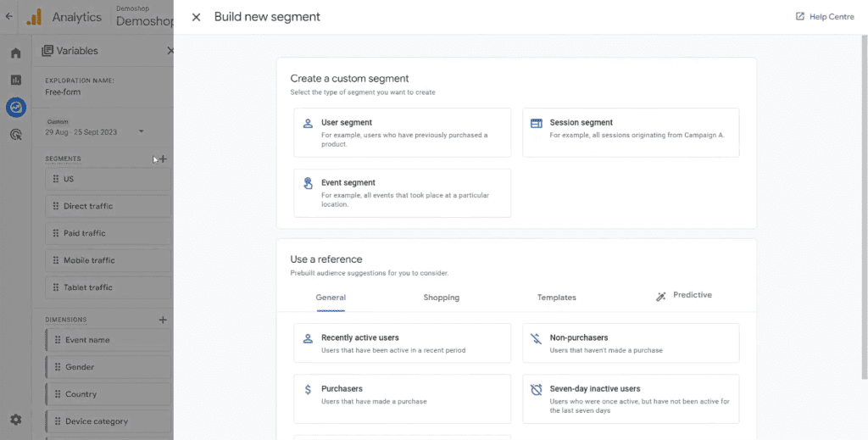Click the segment panel vertical scrollbar
868x440 pixels.
coord(864,207)
